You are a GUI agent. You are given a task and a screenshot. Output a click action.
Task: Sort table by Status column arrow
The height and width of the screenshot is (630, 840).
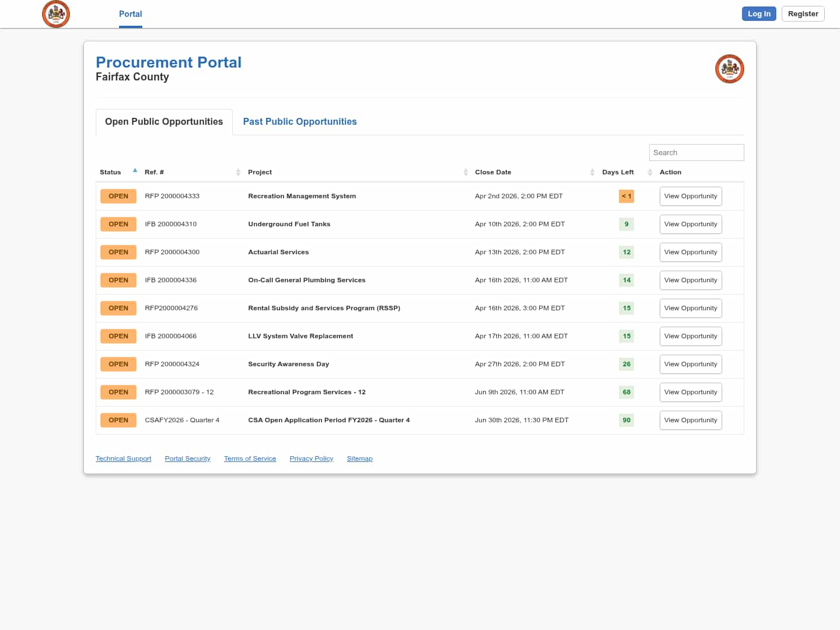[x=135, y=171]
